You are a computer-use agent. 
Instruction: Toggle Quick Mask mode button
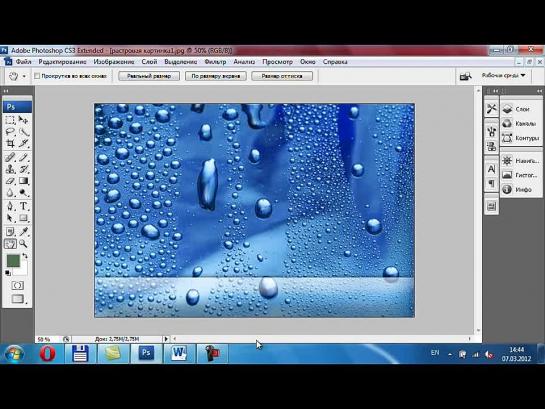point(17,286)
